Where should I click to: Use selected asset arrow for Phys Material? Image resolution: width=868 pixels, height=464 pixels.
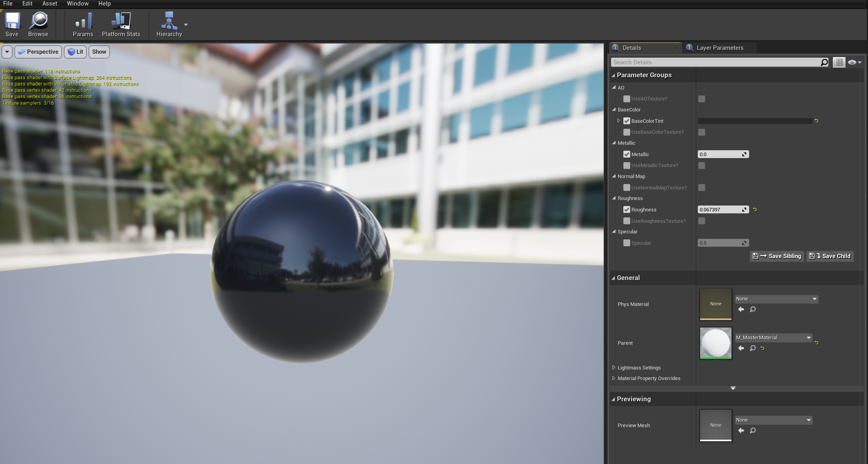click(x=741, y=309)
